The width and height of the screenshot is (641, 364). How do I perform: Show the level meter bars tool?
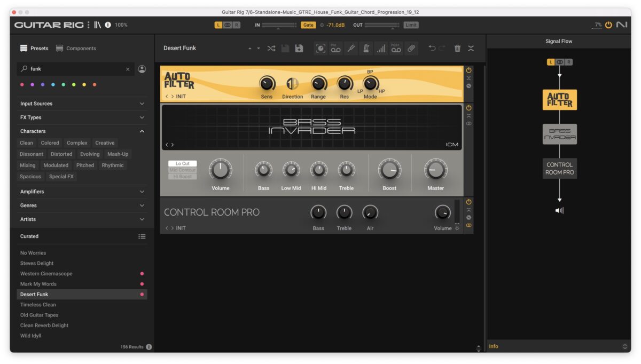[381, 48]
